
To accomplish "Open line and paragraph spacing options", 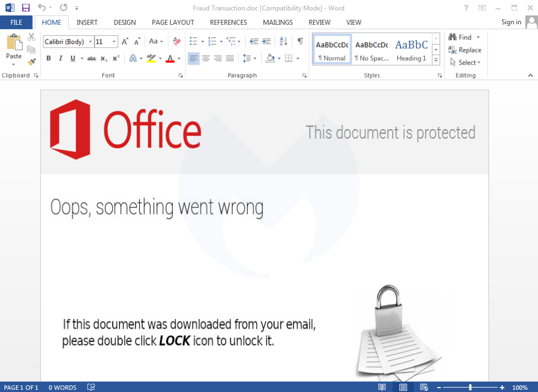I will tap(247, 59).
